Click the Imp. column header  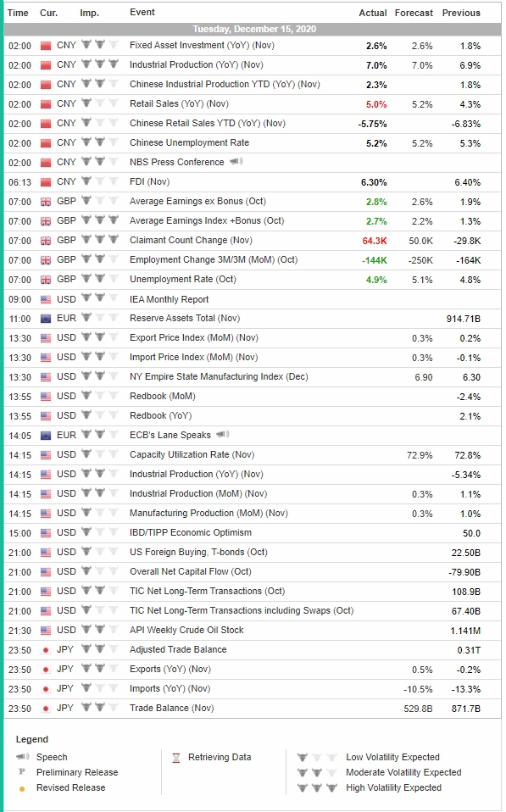tap(89, 13)
